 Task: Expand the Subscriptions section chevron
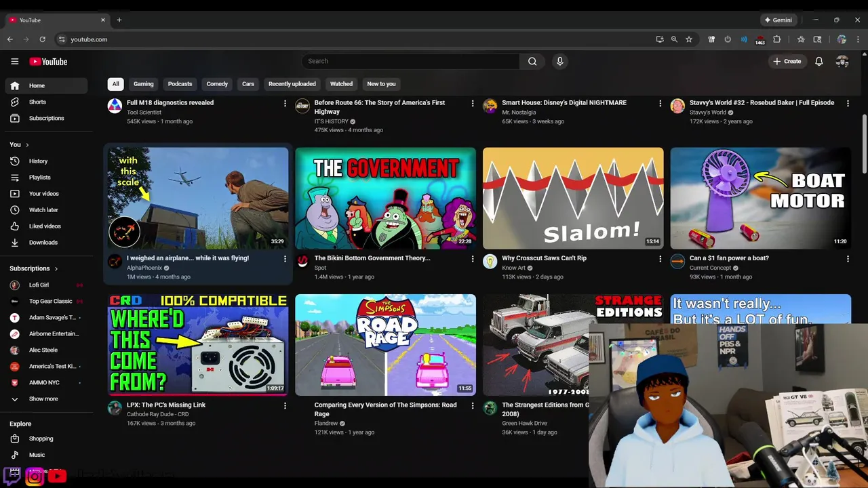56,269
